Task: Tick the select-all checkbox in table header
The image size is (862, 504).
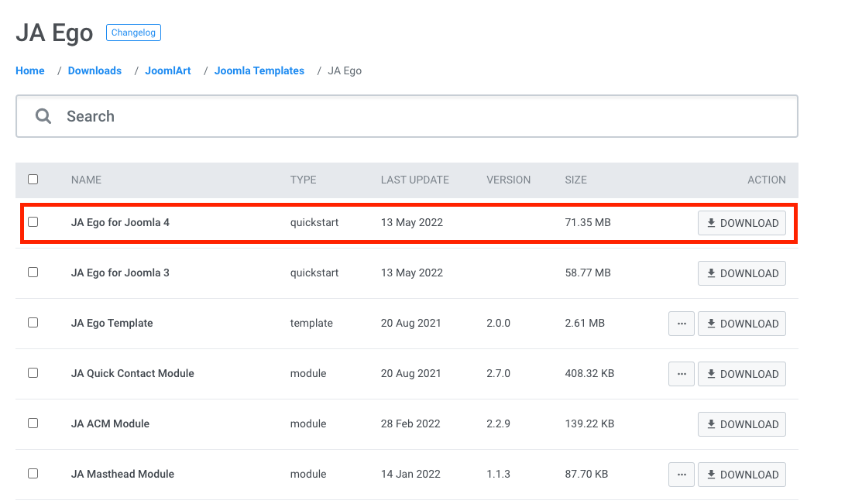Action: (x=33, y=180)
